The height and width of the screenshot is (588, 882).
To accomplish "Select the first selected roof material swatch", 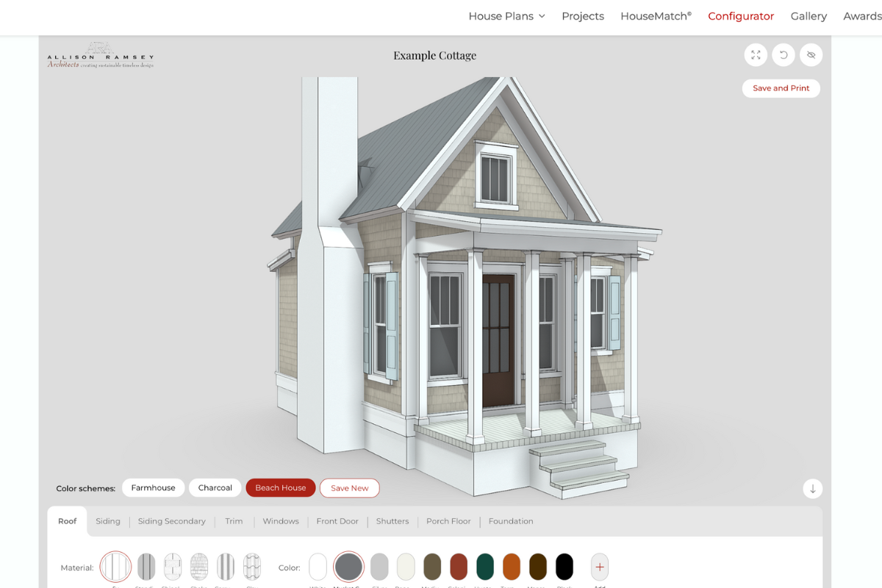I will (x=115, y=567).
